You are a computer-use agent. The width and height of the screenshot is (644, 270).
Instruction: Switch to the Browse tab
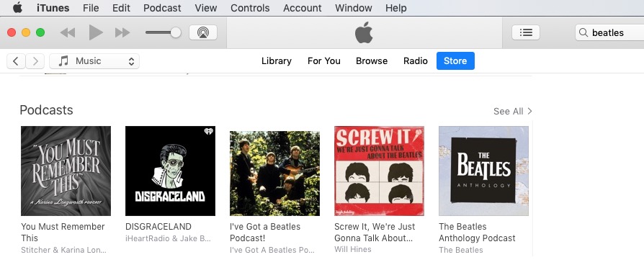(x=372, y=60)
